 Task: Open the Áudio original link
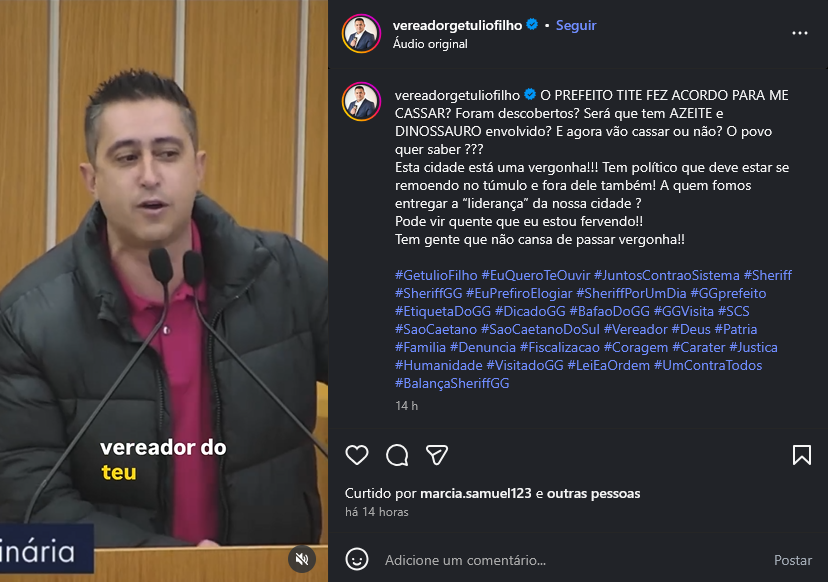[x=430, y=44]
